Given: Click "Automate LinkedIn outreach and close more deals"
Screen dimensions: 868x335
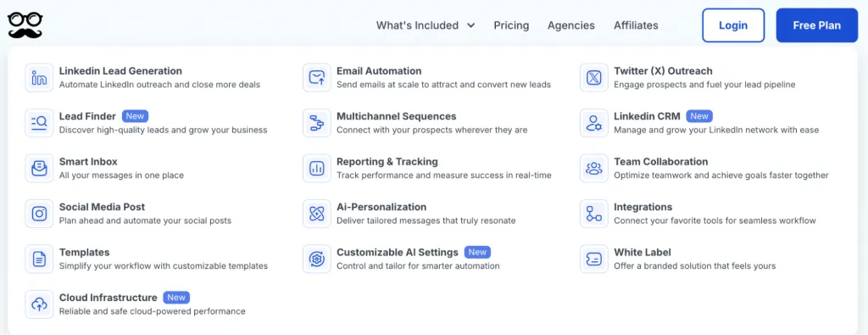Looking at the screenshot, I should click(159, 85).
